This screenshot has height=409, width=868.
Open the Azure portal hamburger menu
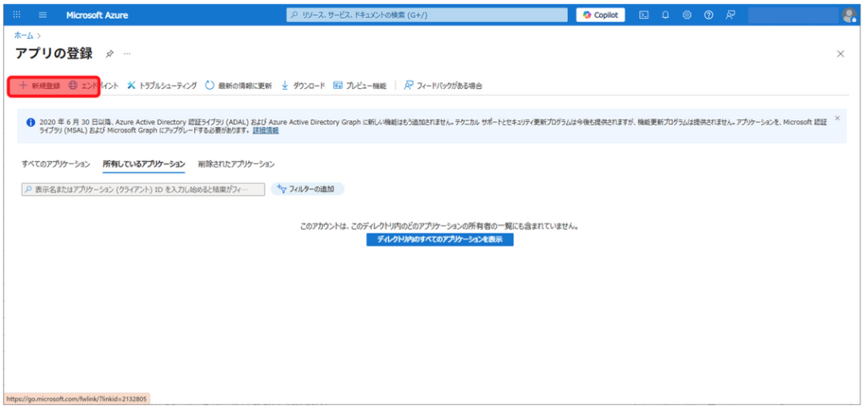pos(43,14)
